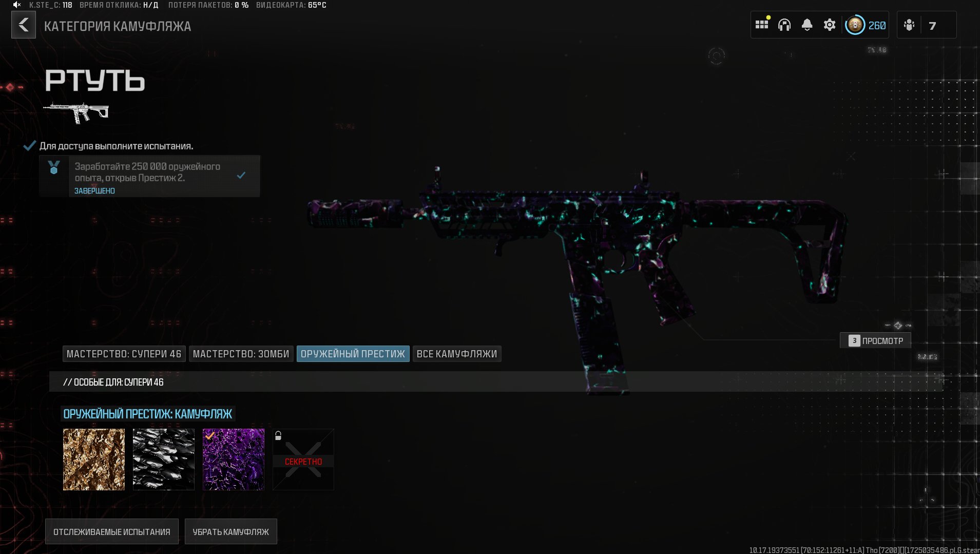Select the gold camo swatch
This screenshot has height=554, width=980.
94,460
